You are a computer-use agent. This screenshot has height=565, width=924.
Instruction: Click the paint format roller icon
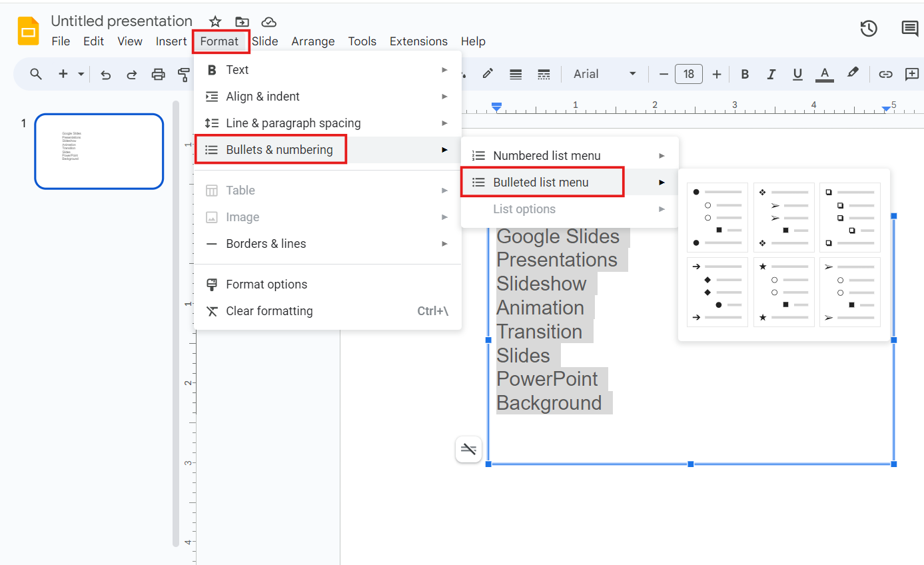[x=184, y=74]
